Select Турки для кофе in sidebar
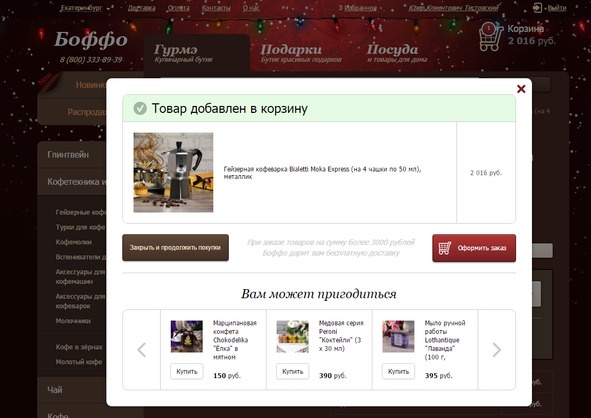The height and width of the screenshot is (418, 591). coord(80,227)
